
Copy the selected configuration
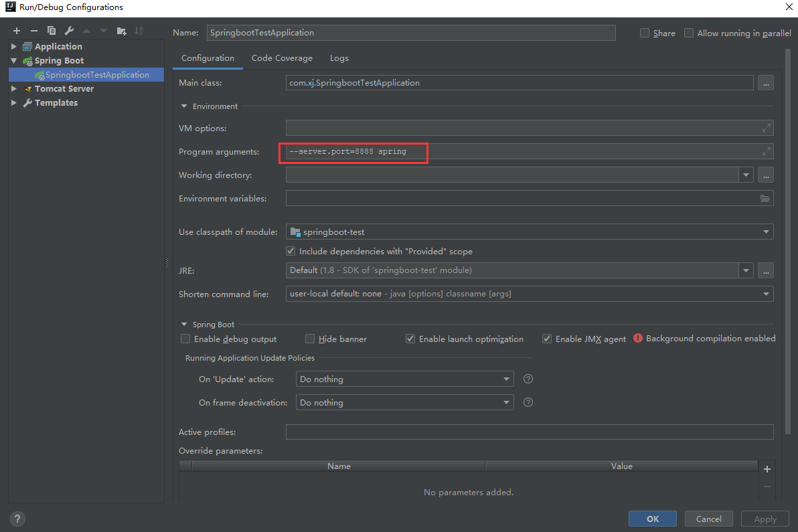click(x=52, y=31)
